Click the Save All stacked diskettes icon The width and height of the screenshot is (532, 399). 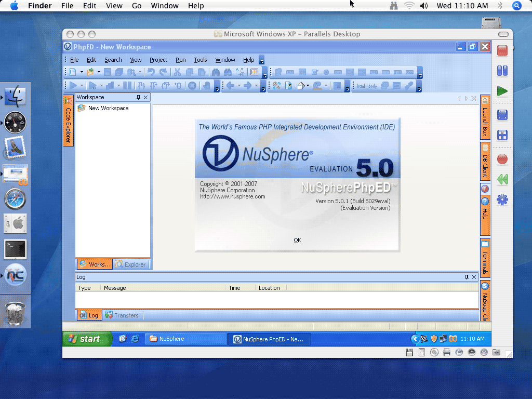119,72
